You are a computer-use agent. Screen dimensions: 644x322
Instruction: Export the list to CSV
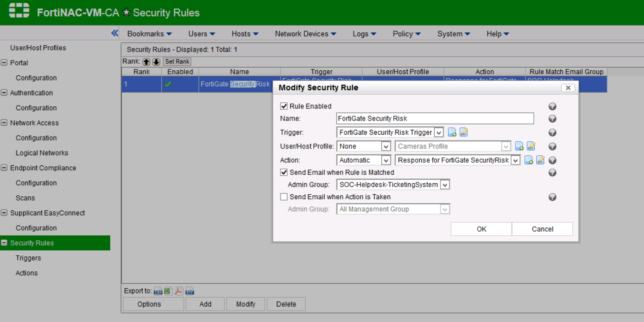[x=158, y=291]
